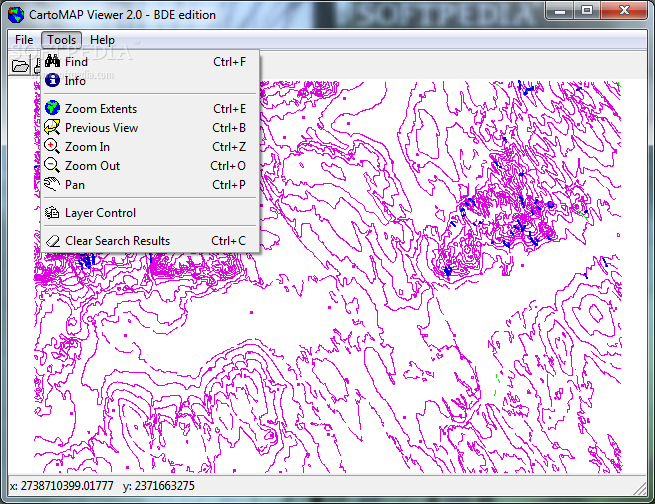Click the blue Info icon
The image size is (655, 504).
pos(52,80)
